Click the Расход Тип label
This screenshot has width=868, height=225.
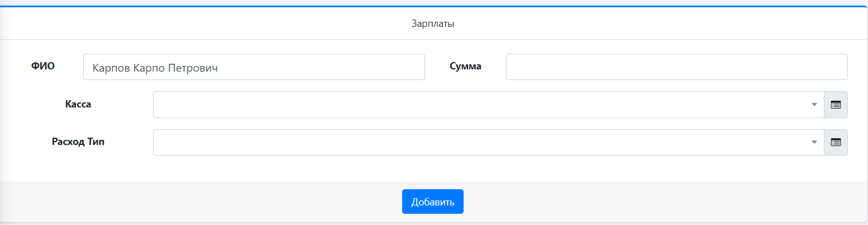click(x=78, y=142)
